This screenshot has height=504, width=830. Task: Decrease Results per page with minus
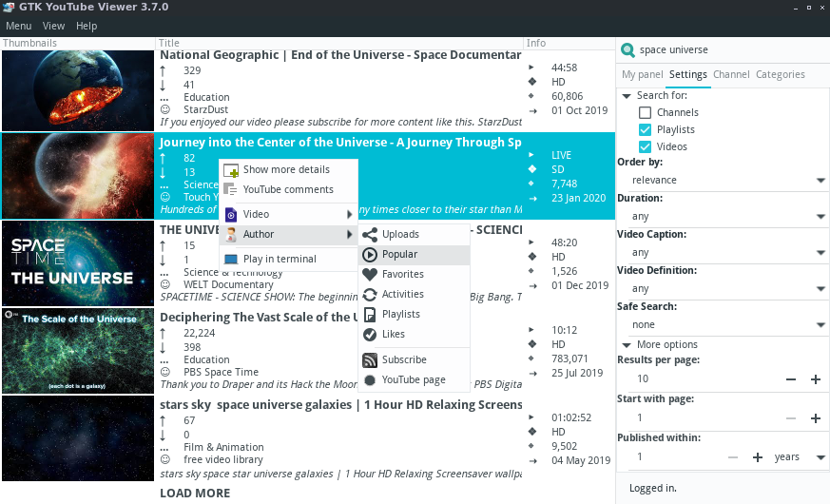[x=791, y=379]
